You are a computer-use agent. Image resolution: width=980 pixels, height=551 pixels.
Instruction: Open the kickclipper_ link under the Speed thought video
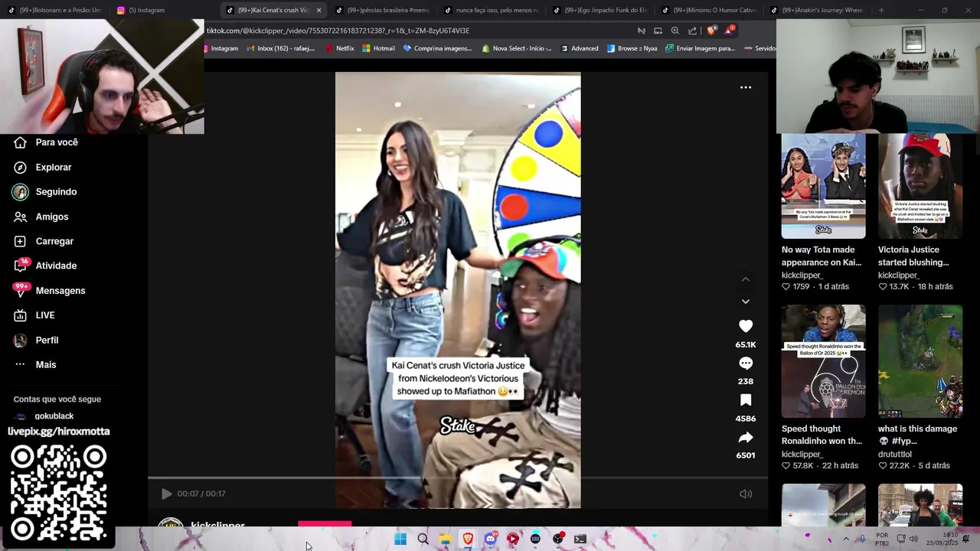[x=802, y=454]
